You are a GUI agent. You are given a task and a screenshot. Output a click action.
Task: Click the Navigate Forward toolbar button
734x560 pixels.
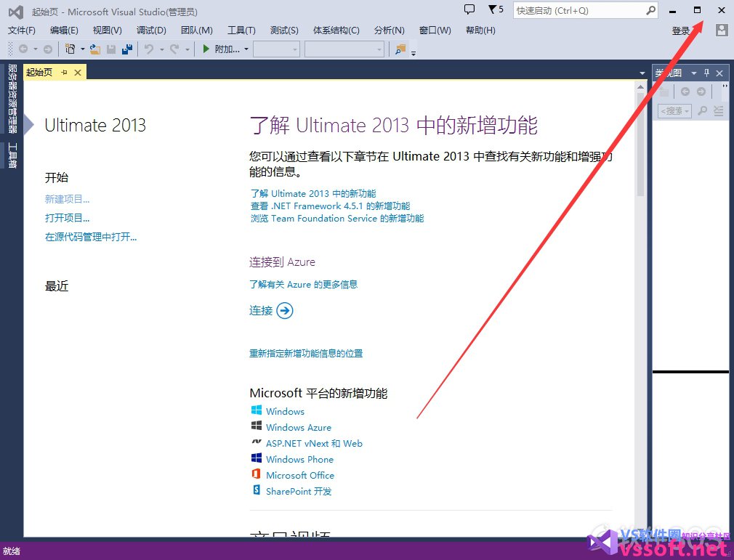48,49
